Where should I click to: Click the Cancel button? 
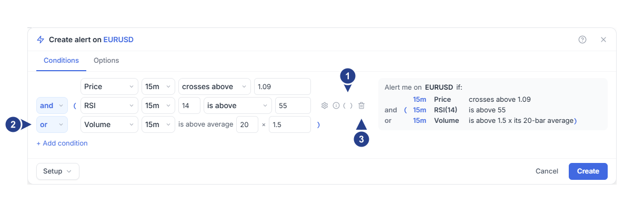pos(547,171)
